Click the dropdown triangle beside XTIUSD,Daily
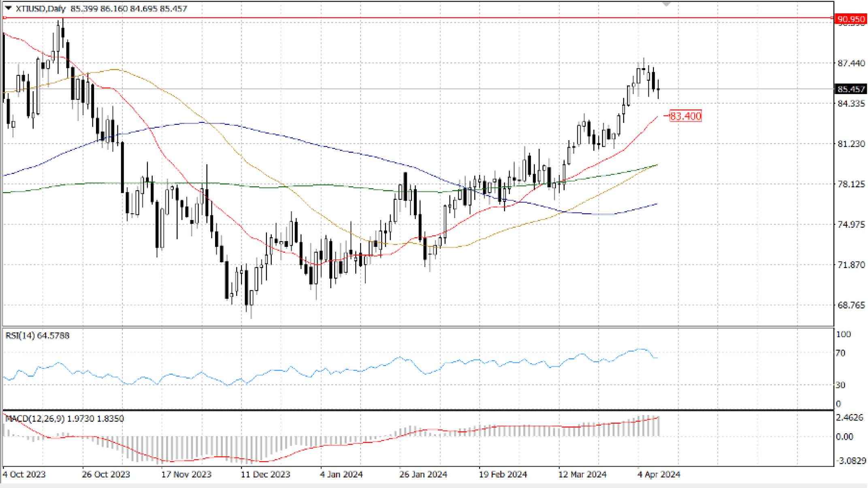Screen dimensions: 868x488 [x=8, y=8]
